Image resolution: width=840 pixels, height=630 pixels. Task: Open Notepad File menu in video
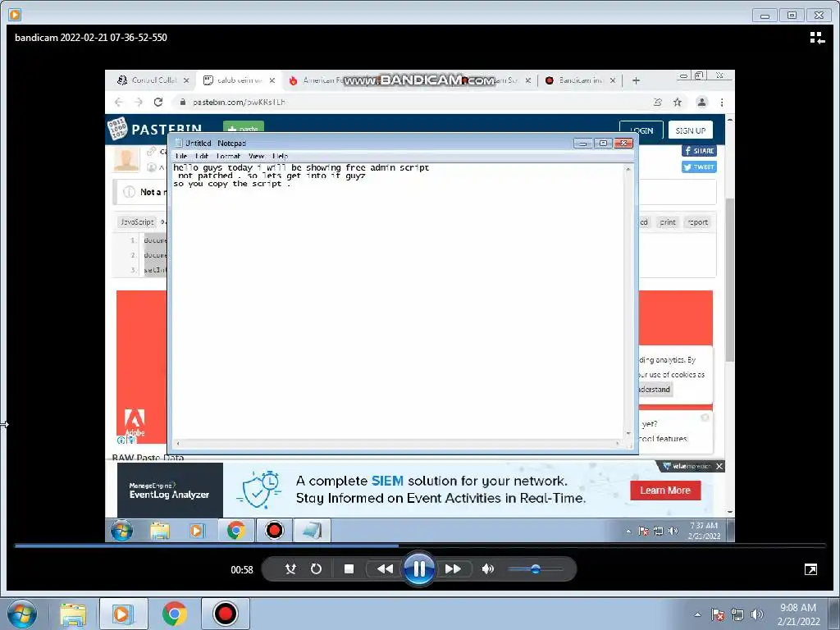(x=181, y=156)
